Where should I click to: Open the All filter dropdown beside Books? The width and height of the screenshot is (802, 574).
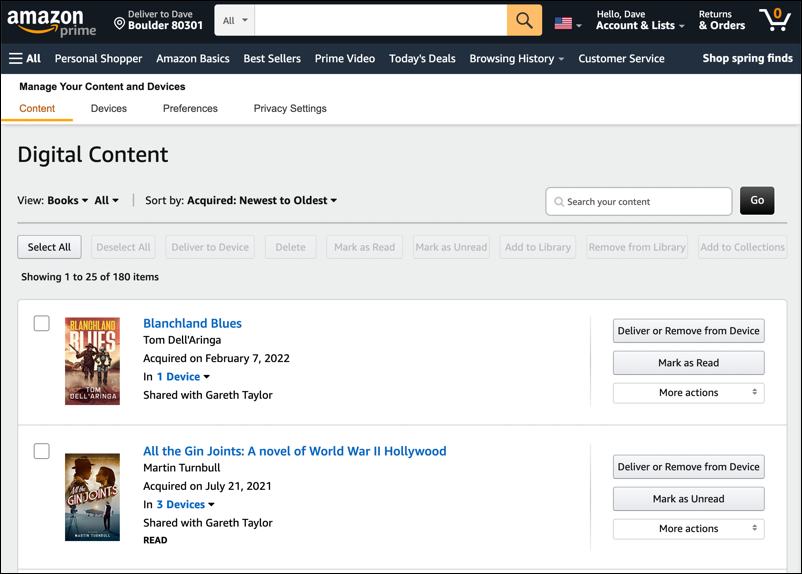[x=106, y=201]
